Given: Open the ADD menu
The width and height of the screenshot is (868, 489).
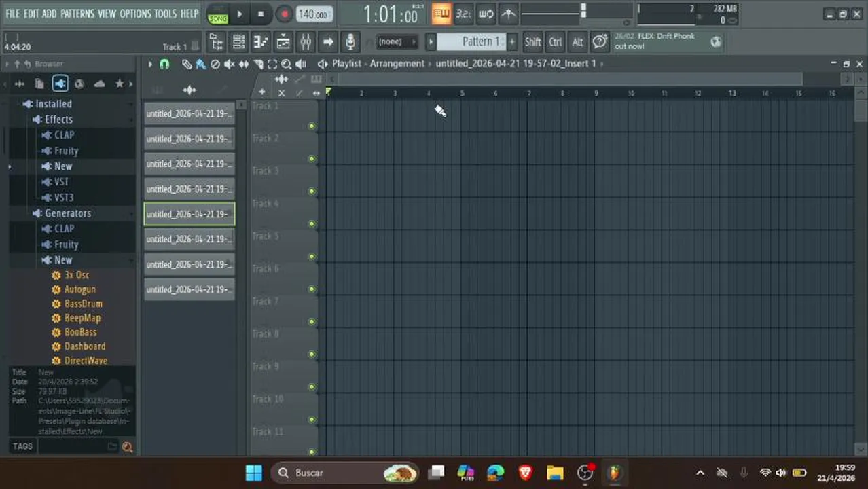Looking at the screenshot, I should [49, 14].
